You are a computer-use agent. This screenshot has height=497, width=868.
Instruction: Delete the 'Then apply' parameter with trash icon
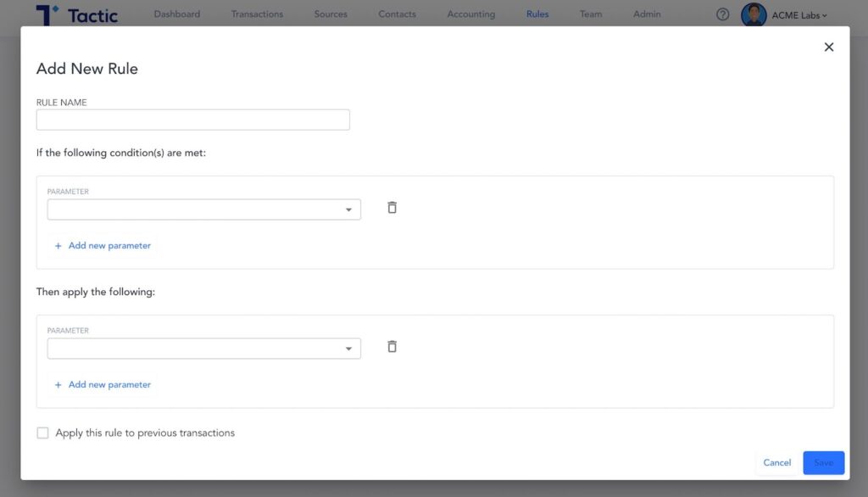(x=392, y=346)
